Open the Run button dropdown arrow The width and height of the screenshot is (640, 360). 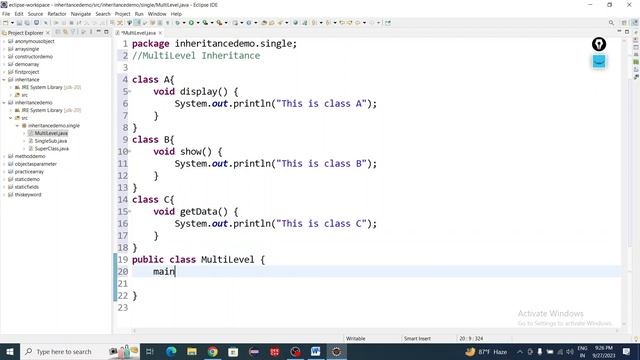198,23
